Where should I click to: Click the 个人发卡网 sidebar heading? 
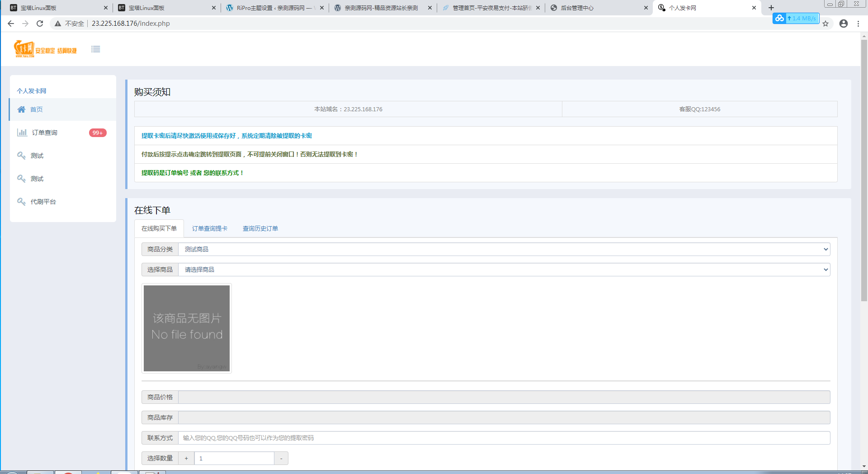tap(32, 91)
